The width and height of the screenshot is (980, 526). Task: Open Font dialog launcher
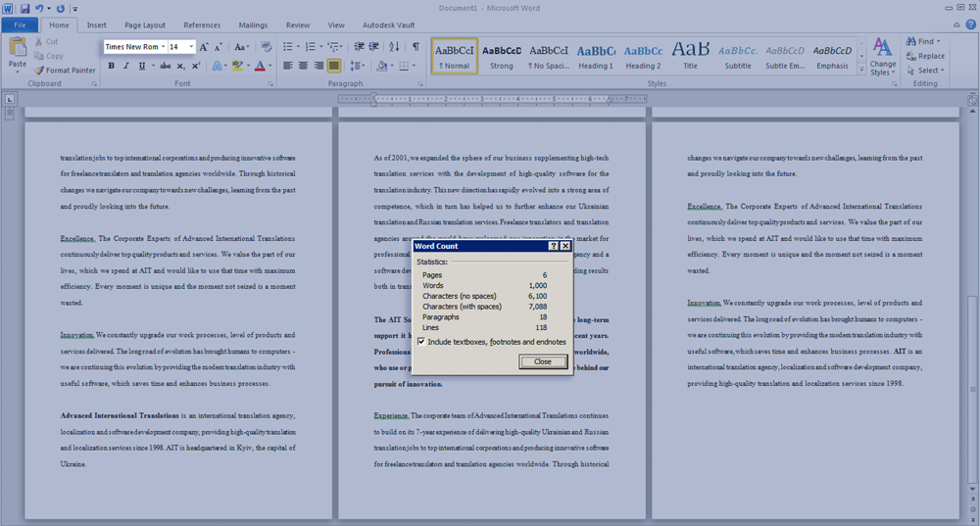pos(270,83)
